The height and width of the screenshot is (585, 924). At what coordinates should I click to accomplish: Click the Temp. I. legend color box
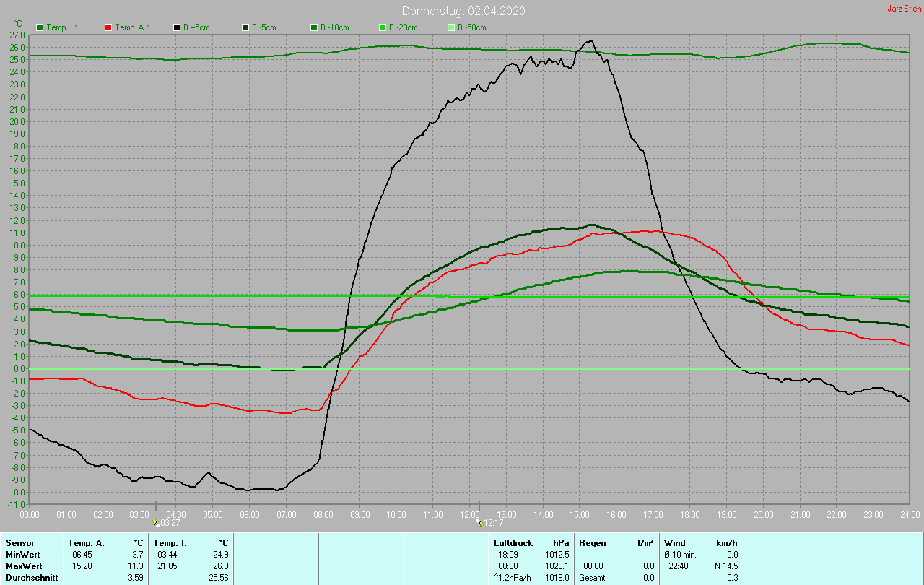40,27
